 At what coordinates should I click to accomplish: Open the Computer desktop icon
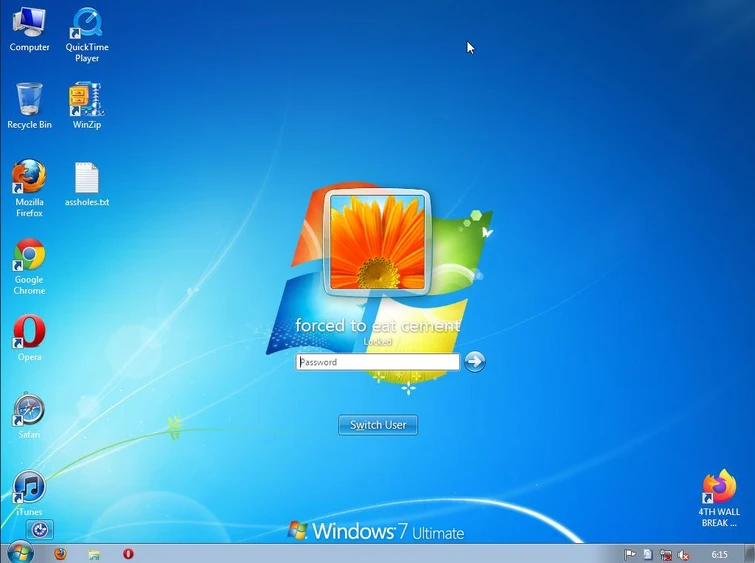pos(29,29)
